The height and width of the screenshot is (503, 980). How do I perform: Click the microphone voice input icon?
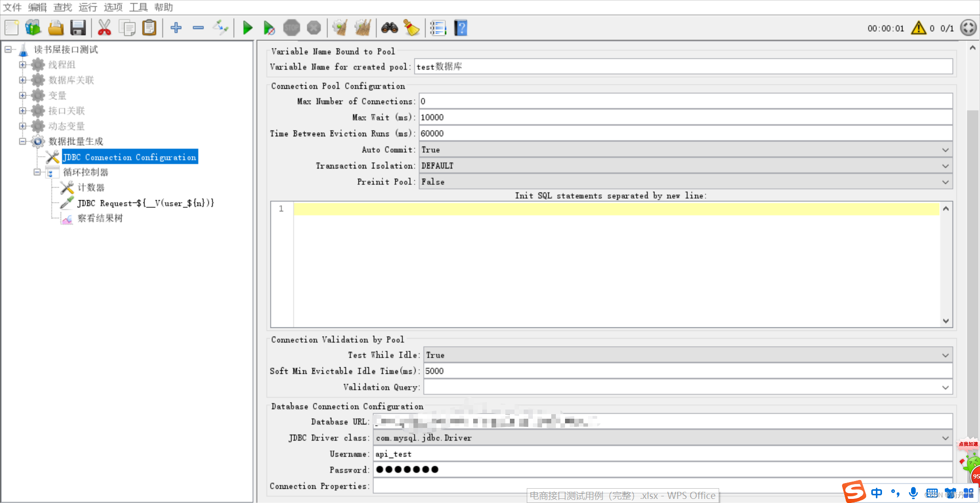pyautogui.click(x=913, y=493)
